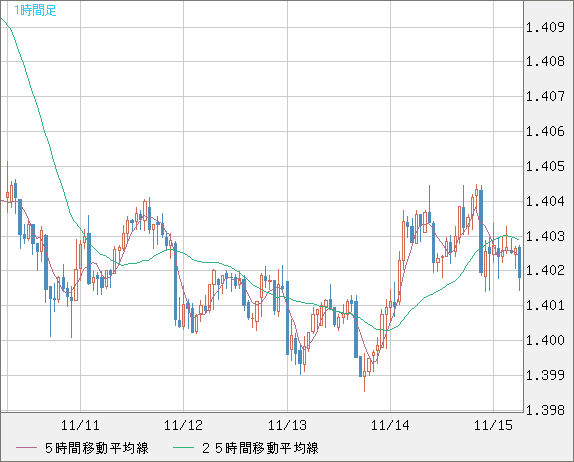
Task: Click the 1時間足 chart label
Action: (35, 10)
